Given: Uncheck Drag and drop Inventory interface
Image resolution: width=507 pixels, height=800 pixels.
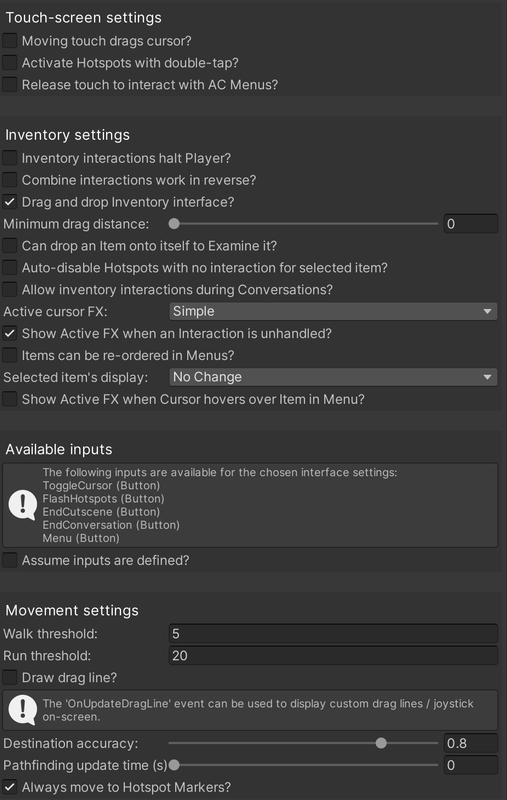Looking at the screenshot, I should [10, 202].
